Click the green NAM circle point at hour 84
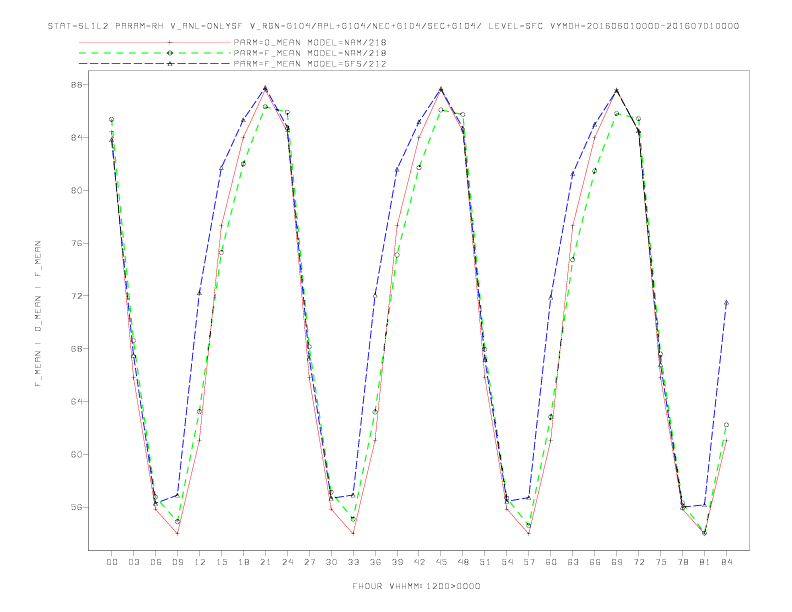The image size is (792, 612). pyautogui.click(x=726, y=425)
